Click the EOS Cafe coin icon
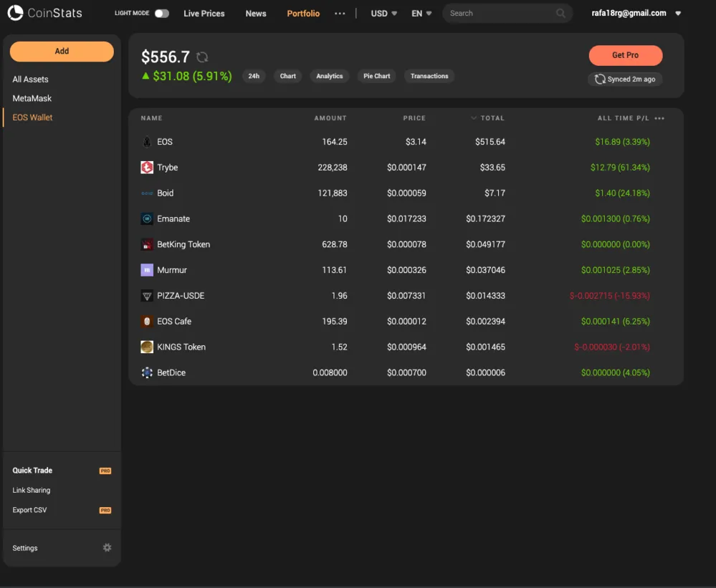This screenshot has height=588, width=716. [x=147, y=321]
